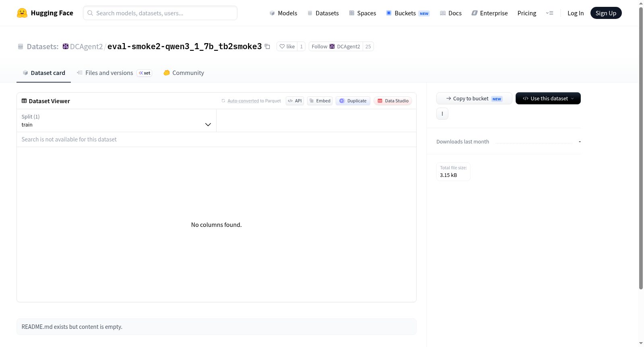
Task: Navigate to Buckets in the top bar
Action: 408,13
